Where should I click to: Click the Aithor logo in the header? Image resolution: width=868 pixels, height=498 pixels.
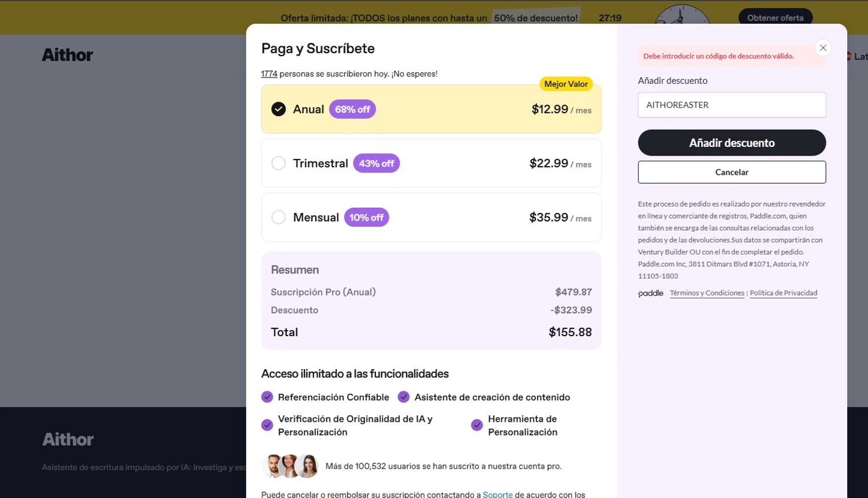(67, 55)
